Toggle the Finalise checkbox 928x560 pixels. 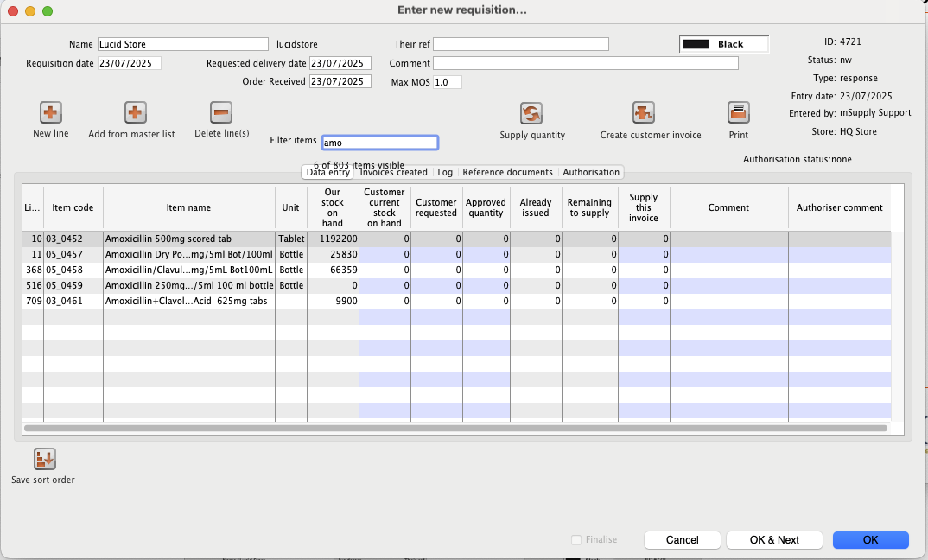point(576,539)
